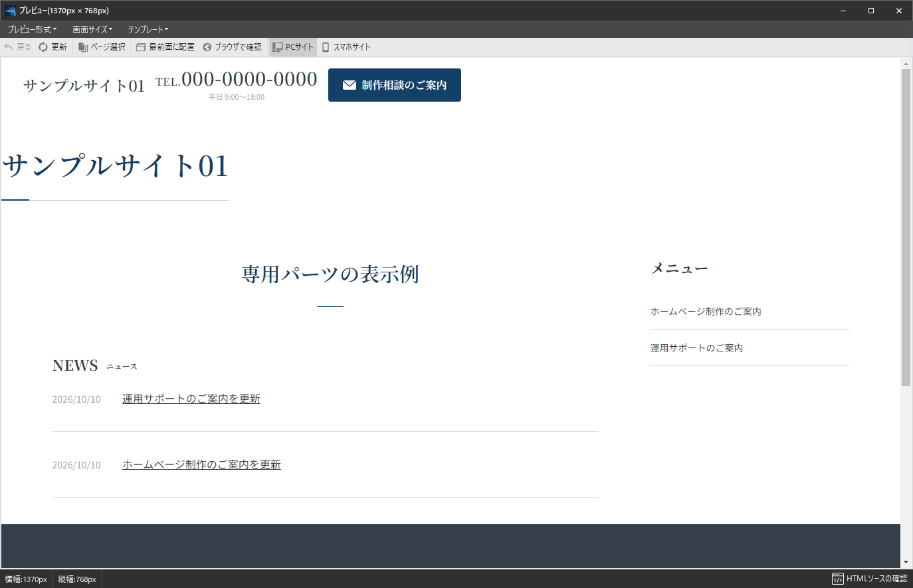Viewport: 913px width, 588px height.
Task: Click the 平日 9:00～18:00 hours text
Action: (x=237, y=97)
